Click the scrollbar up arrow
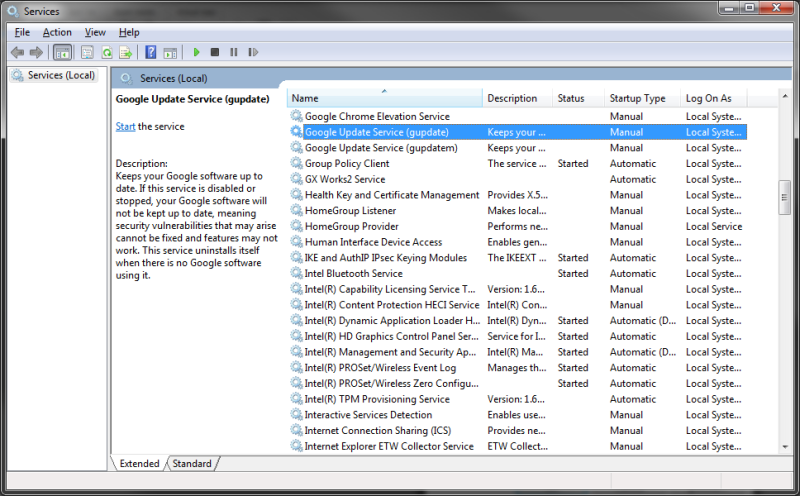Screen dimensions: 800x496 [785, 96]
